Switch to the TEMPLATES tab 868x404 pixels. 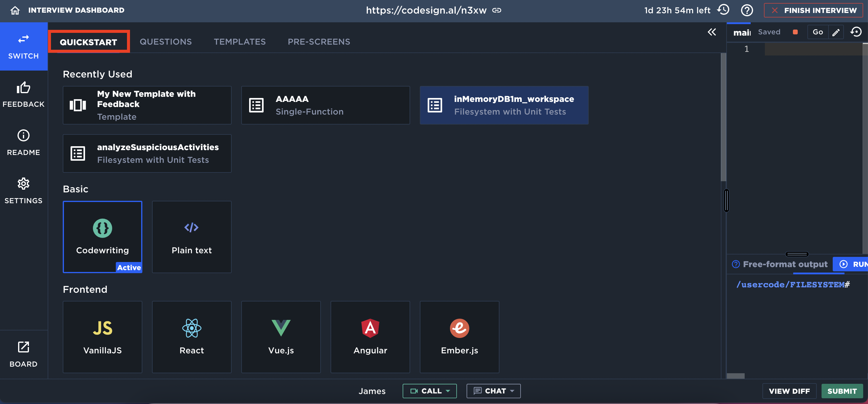click(239, 42)
